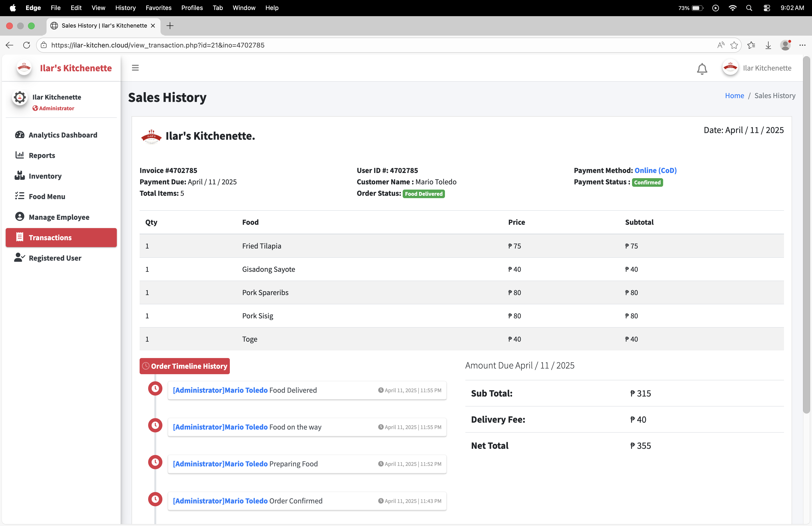Toggle the hamburger sidebar menu icon

point(135,68)
